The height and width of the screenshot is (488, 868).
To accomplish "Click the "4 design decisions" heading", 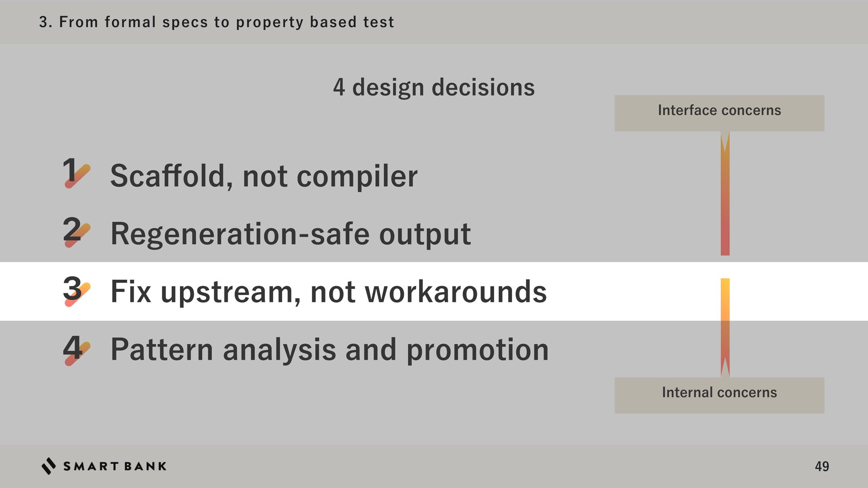I will (x=434, y=87).
